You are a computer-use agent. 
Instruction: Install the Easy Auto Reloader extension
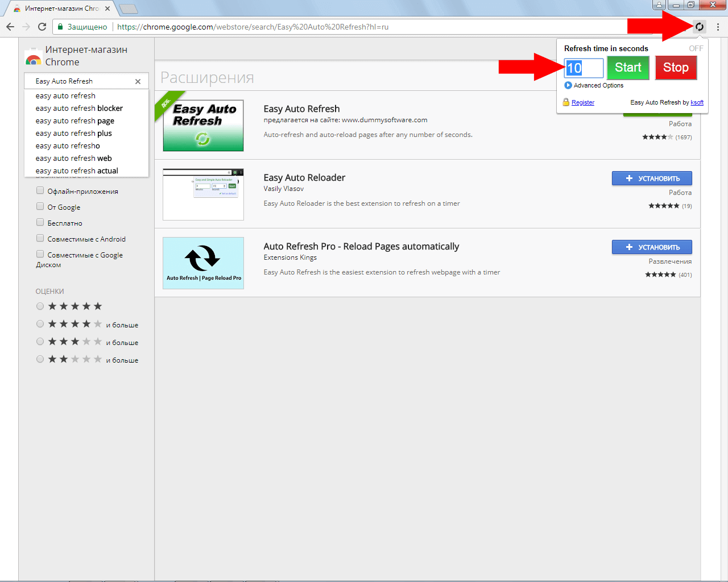(x=652, y=178)
